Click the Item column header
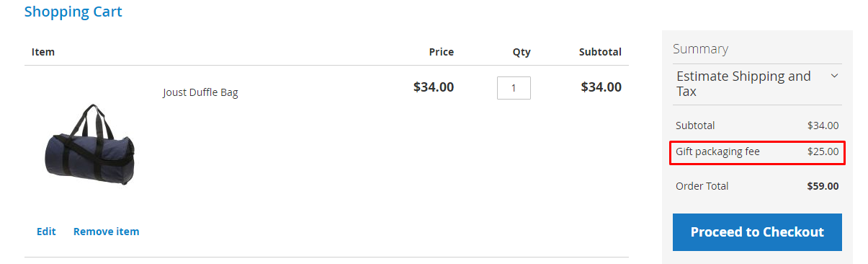 pos(43,52)
